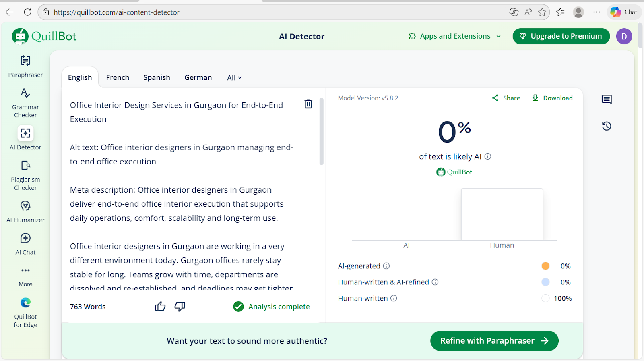Switch to the French tab
The width and height of the screenshot is (644, 361).
pos(118,77)
